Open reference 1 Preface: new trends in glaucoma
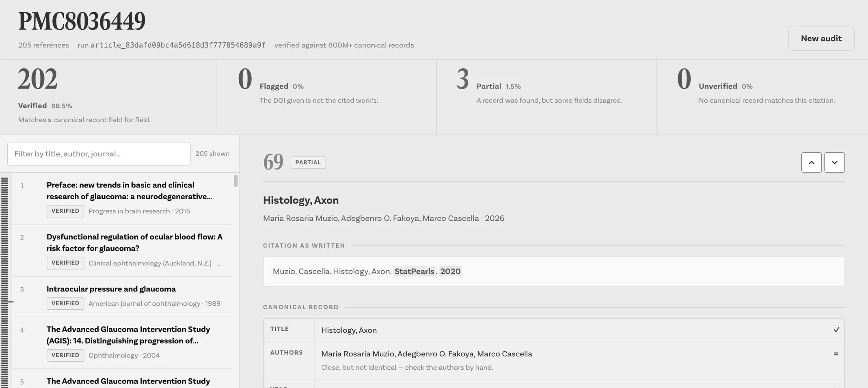Image resolution: width=868 pixels, height=388 pixels. click(122, 198)
